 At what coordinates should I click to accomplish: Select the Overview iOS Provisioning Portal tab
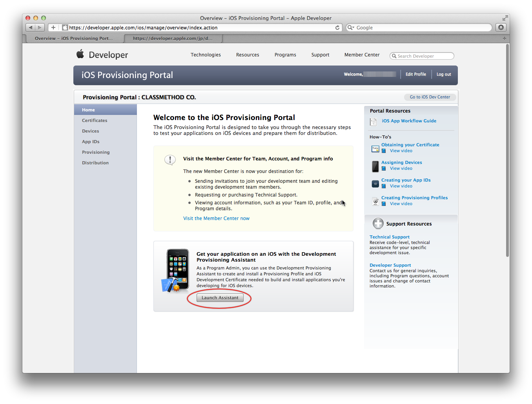tap(73, 38)
